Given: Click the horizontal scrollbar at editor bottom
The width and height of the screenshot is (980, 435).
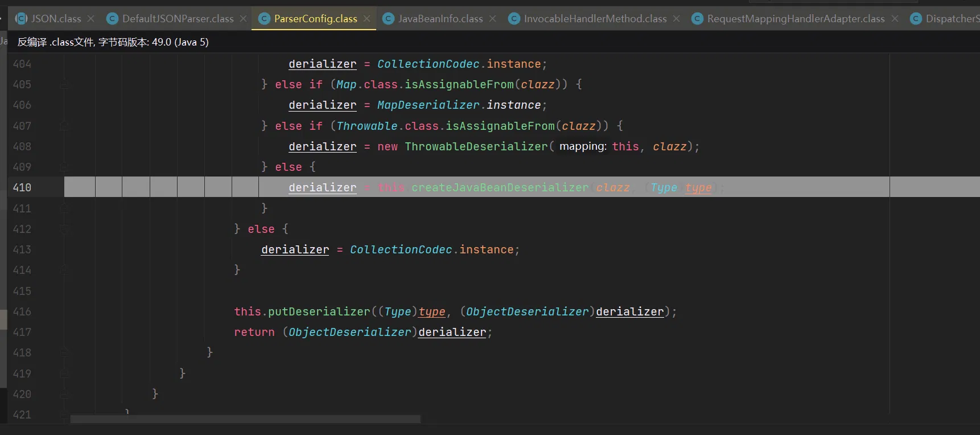Looking at the screenshot, I should (x=245, y=420).
